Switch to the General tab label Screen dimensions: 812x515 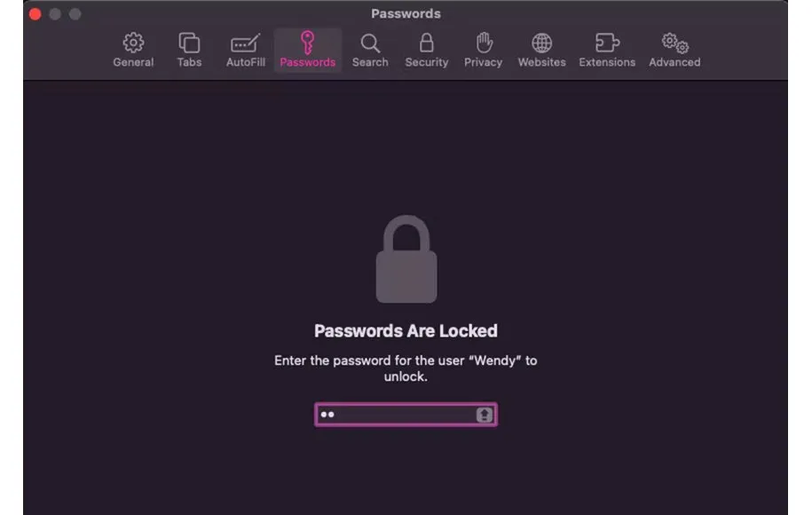(x=133, y=62)
